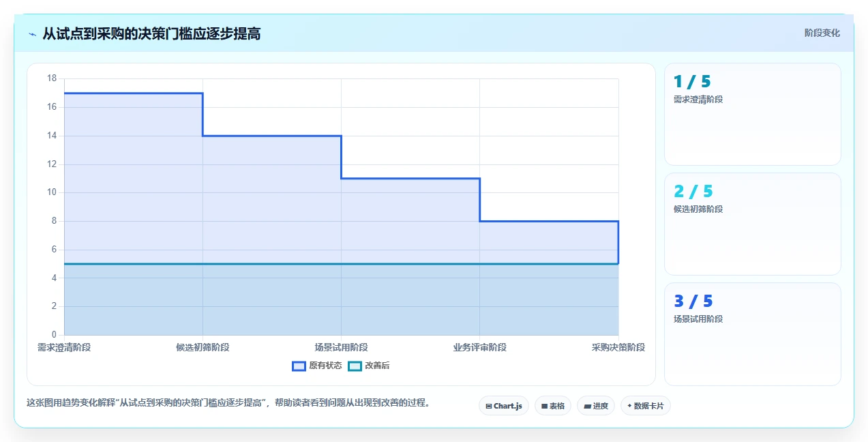
Task: Click the teal 改善后 legend color box
Action: pyautogui.click(x=355, y=366)
